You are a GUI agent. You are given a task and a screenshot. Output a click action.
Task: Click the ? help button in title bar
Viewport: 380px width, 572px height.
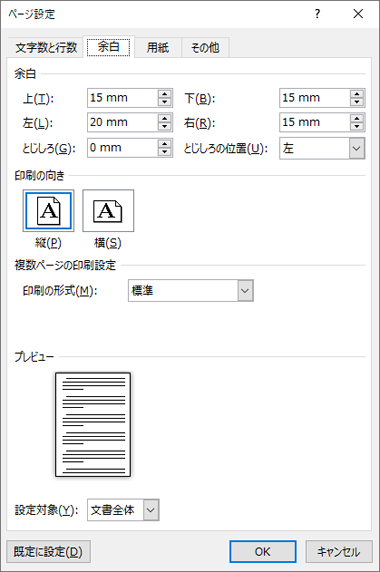click(317, 14)
